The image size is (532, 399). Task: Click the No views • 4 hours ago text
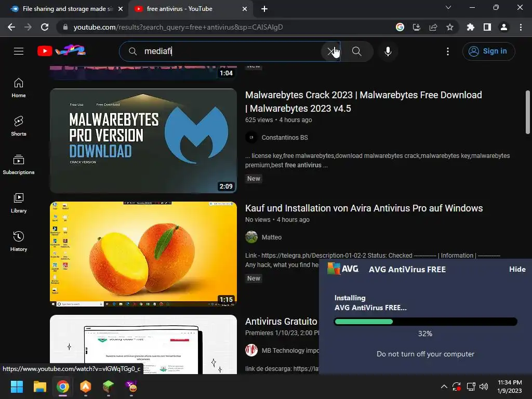[277, 220]
